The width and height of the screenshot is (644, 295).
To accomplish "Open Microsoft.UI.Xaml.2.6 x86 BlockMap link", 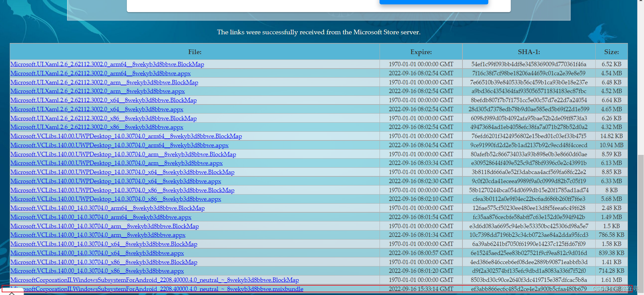I will click(103, 118).
